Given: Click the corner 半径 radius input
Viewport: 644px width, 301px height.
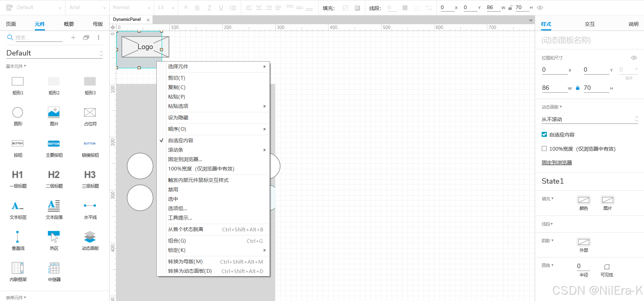Looking at the screenshot, I should click(583, 266).
